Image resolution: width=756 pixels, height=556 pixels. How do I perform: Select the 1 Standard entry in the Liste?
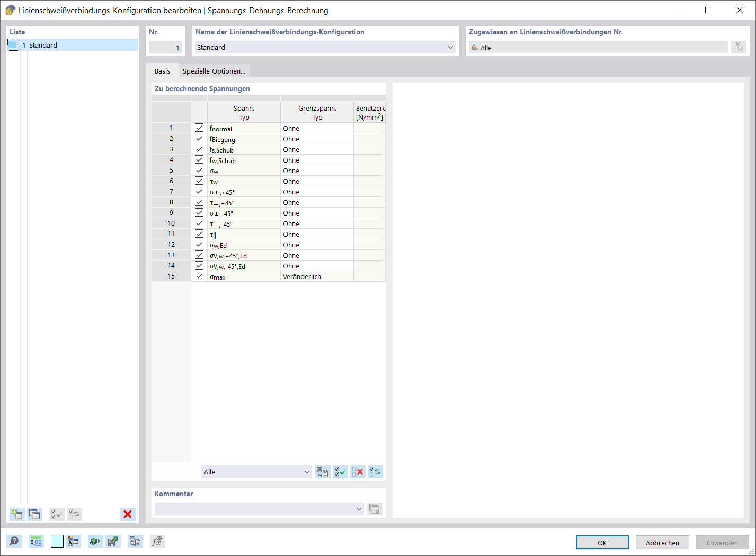[x=73, y=45]
